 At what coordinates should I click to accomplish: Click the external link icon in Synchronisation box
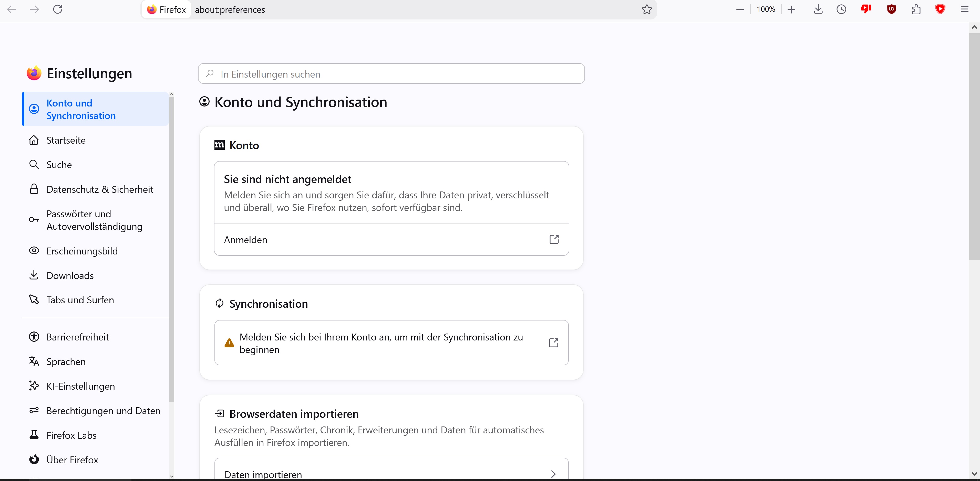553,343
